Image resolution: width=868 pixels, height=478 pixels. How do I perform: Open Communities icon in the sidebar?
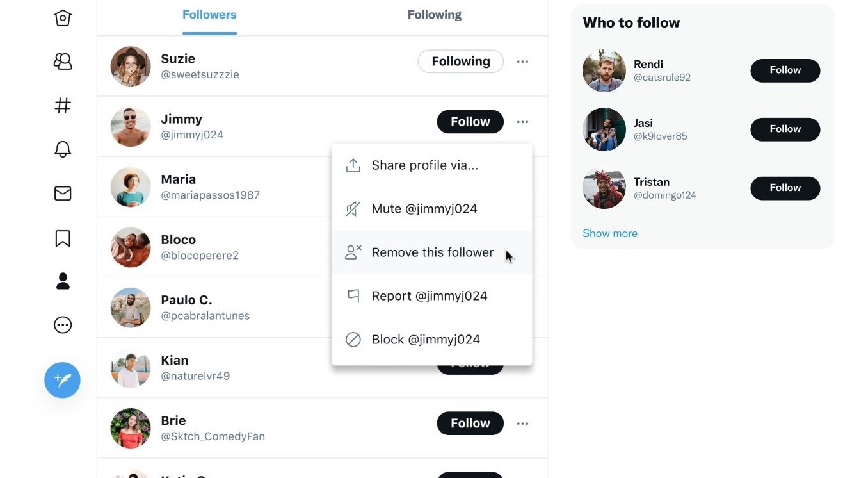click(63, 62)
